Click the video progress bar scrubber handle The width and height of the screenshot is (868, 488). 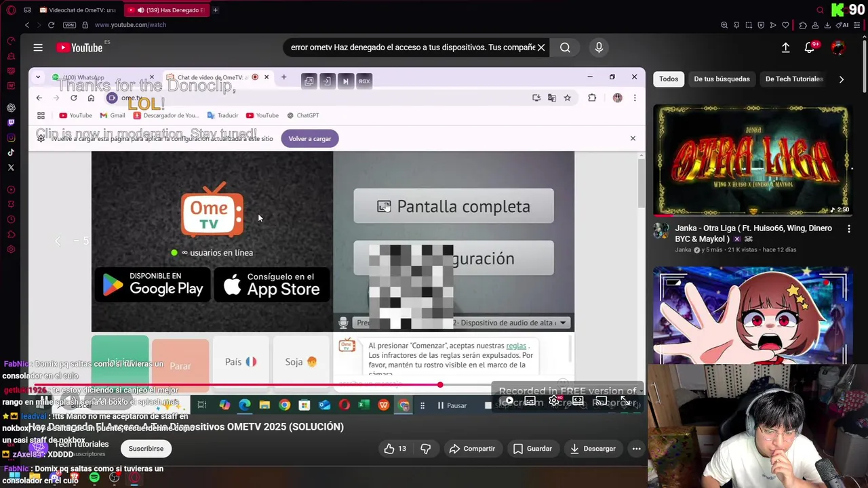(440, 385)
